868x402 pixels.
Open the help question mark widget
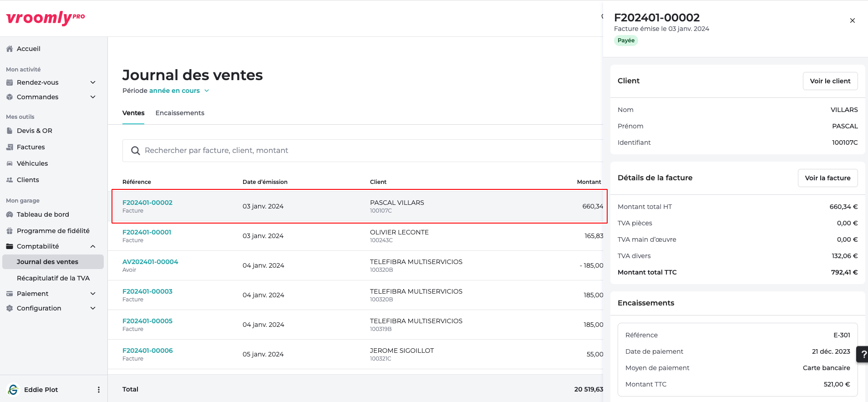point(863,354)
